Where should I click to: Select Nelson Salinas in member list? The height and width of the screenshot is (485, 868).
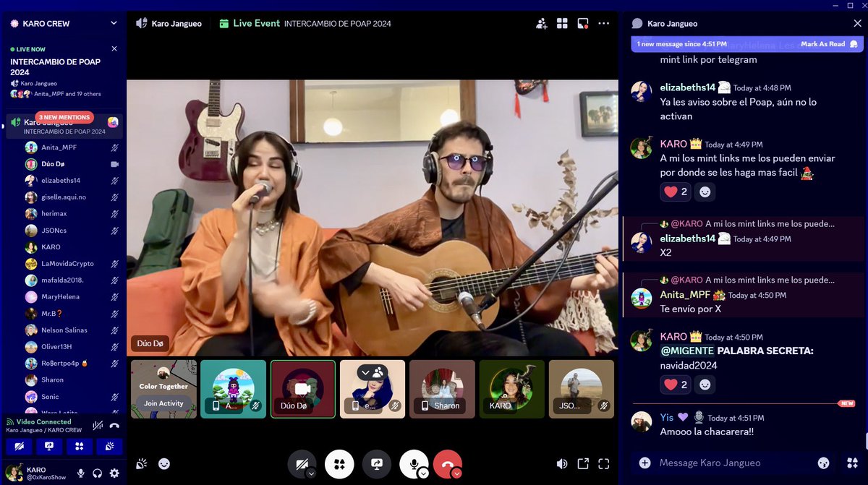click(x=72, y=330)
